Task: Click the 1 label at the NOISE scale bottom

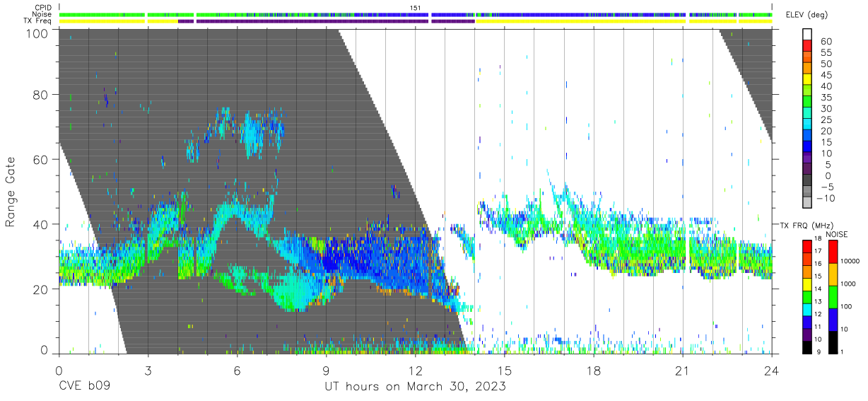Action: (x=843, y=351)
